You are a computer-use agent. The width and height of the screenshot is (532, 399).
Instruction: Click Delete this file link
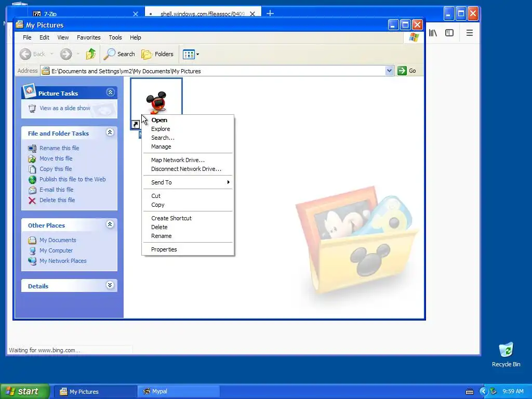tap(57, 200)
